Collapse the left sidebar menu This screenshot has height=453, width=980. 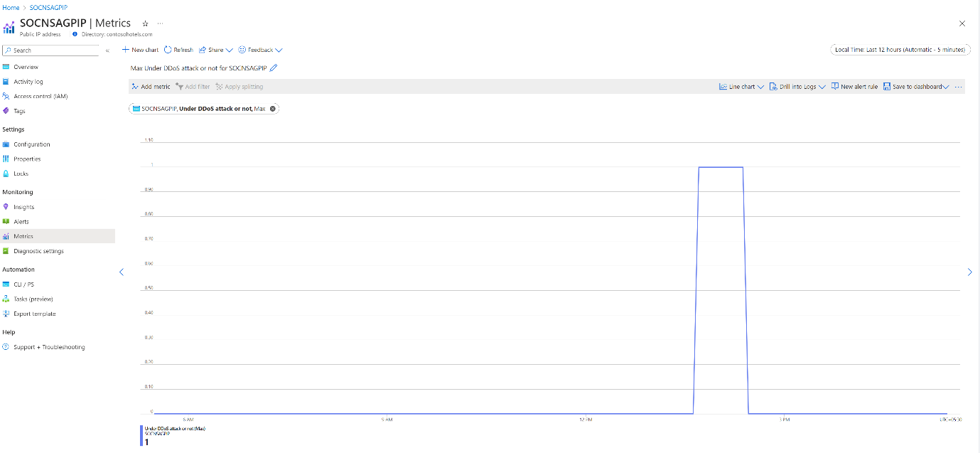point(107,50)
